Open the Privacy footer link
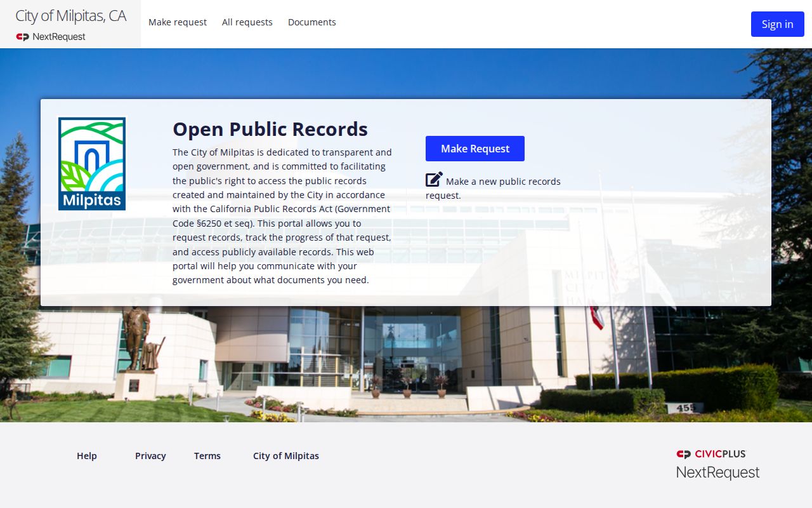Viewport: 812px width, 508px height. 150,456
